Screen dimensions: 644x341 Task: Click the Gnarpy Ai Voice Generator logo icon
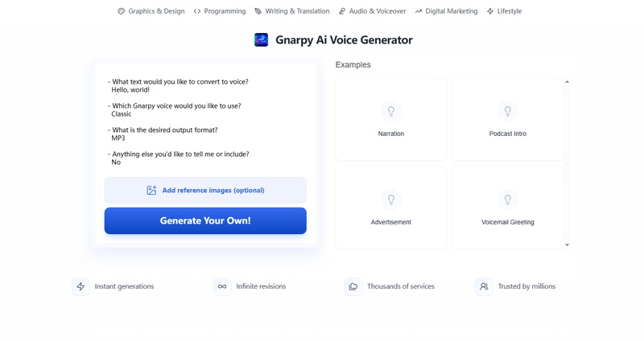261,39
